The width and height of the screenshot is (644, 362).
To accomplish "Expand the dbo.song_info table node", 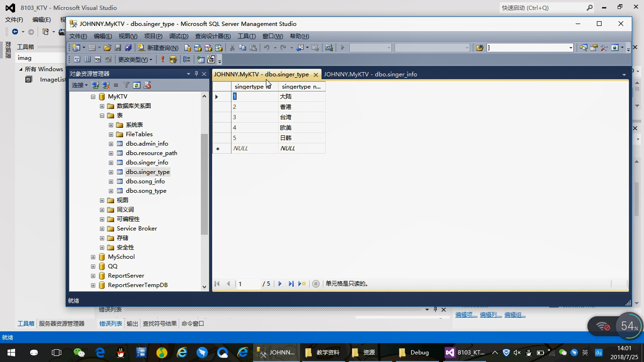I will click(x=111, y=181).
